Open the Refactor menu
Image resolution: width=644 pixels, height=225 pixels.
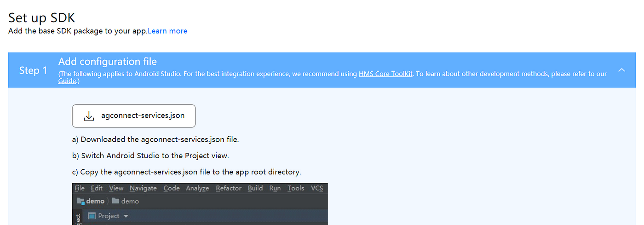coord(229,188)
